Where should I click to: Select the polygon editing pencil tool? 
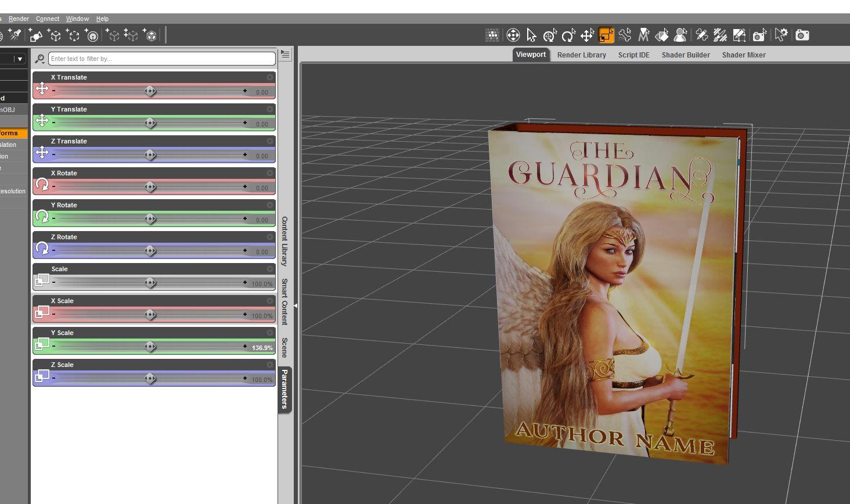pos(739,35)
